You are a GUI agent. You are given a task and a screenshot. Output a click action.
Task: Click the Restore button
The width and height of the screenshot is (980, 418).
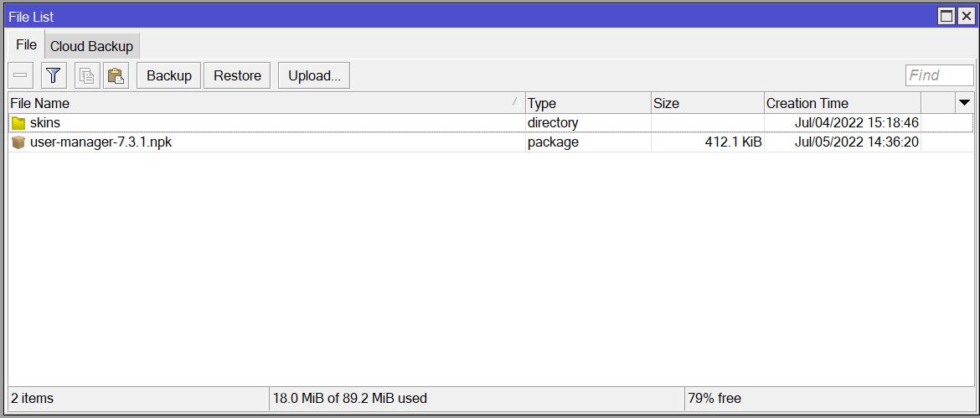(238, 75)
